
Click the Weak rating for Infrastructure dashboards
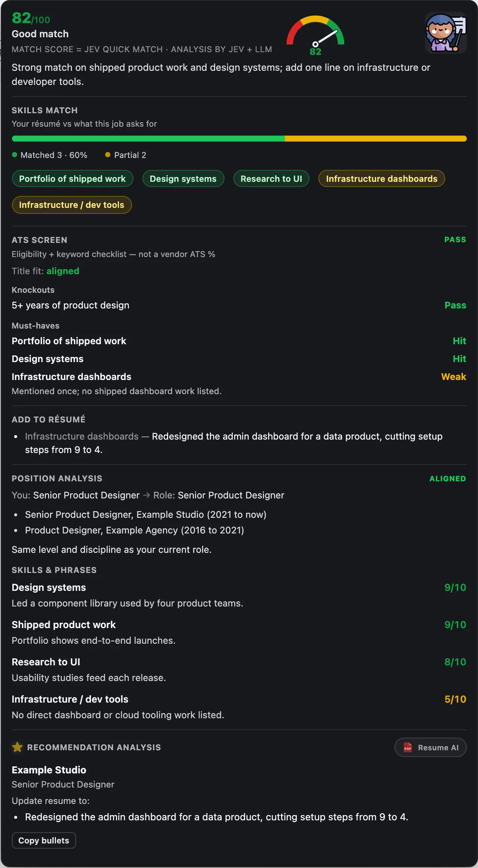(x=454, y=377)
